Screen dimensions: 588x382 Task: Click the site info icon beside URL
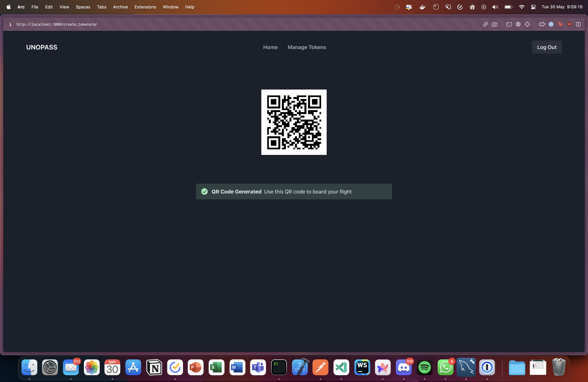(10, 24)
